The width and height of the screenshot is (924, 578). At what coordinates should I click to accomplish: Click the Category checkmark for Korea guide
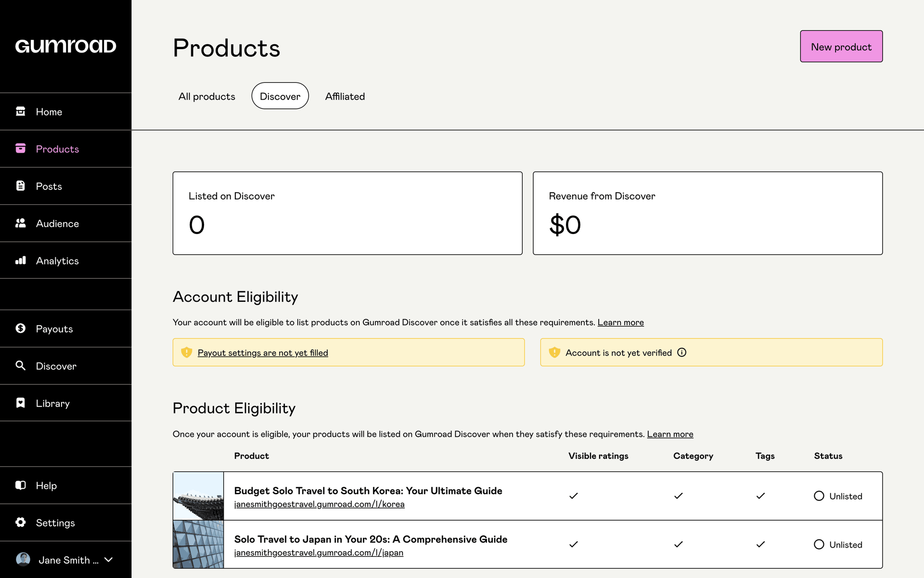(679, 496)
